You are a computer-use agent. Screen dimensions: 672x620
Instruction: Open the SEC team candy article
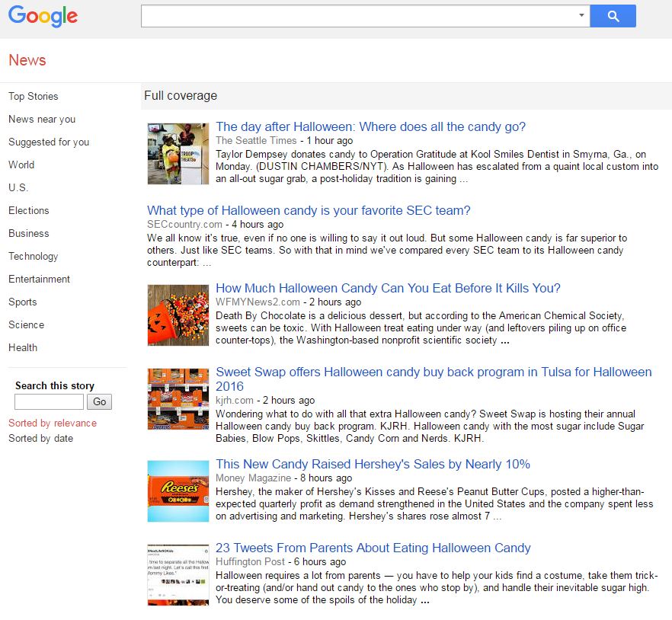(x=309, y=210)
